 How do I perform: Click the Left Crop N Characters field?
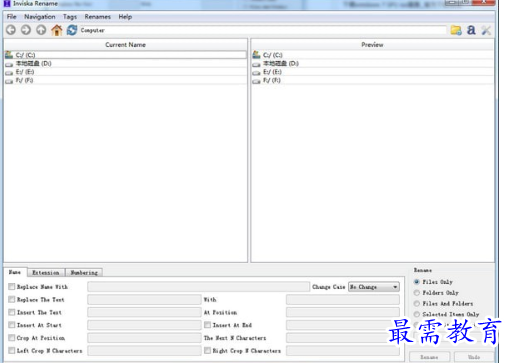click(x=144, y=351)
